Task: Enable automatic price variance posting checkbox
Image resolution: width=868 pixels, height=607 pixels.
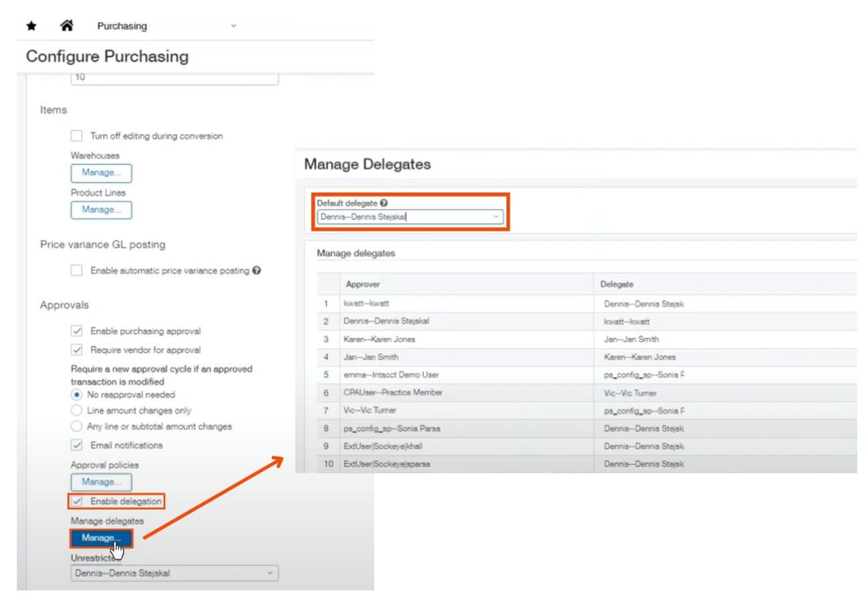Action: click(x=77, y=271)
